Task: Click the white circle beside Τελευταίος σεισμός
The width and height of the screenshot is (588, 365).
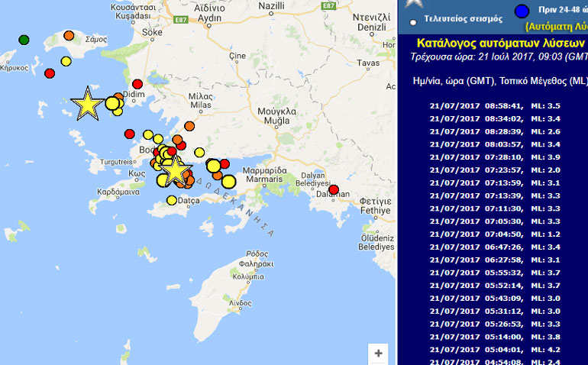Action: (x=413, y=22)
